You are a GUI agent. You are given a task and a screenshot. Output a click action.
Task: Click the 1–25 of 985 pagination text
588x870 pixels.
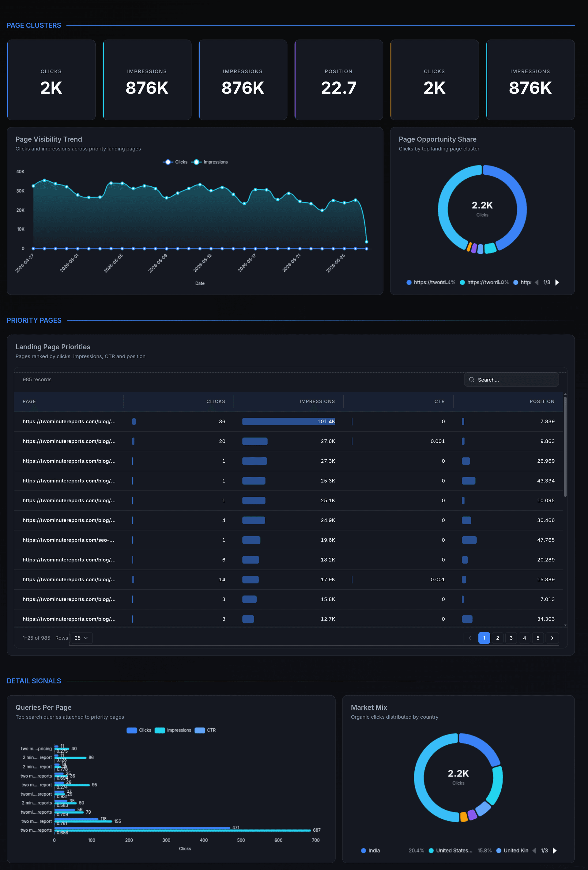click(36, 638)
